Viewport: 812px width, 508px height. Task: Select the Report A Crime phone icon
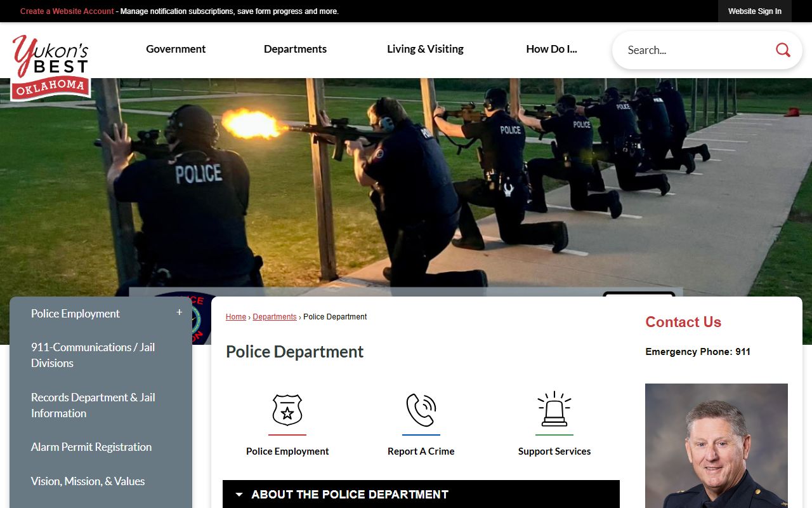pos(421,410)
